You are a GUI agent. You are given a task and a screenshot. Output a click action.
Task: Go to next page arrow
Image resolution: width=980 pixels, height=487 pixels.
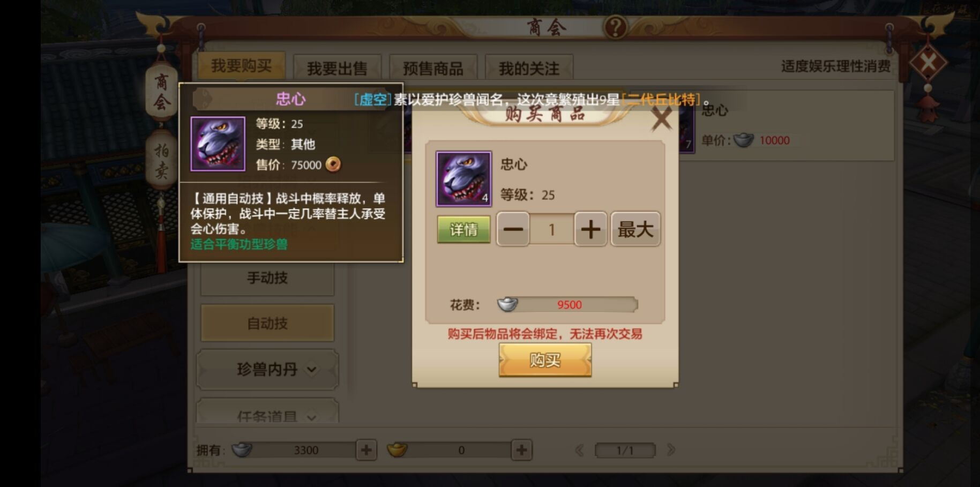click(x=671, y=450)
